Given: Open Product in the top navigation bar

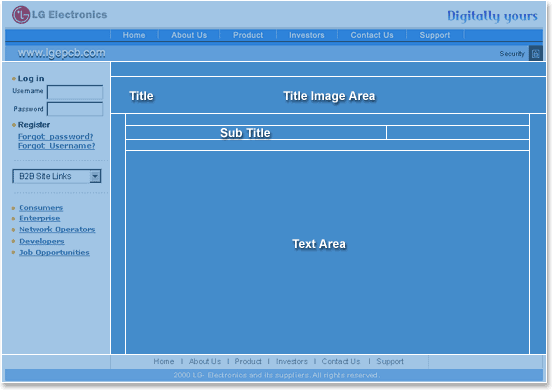Looking at the screenshot, I should point(248,35).
